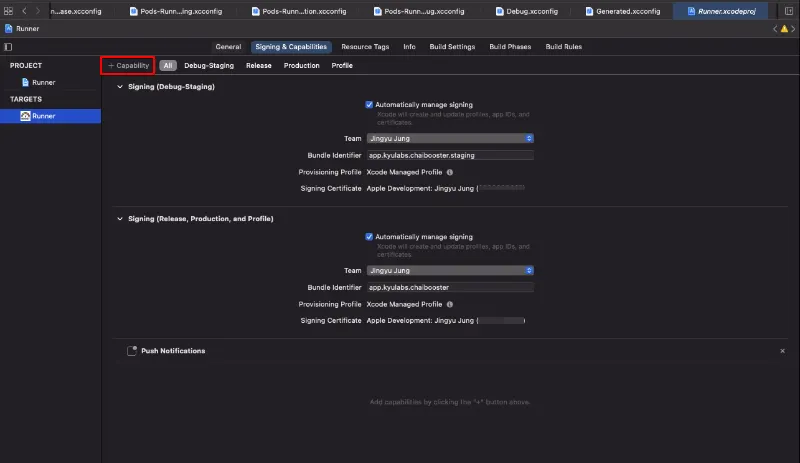Toggle automatic signing for Release, Production, Profile

point(368,237)
